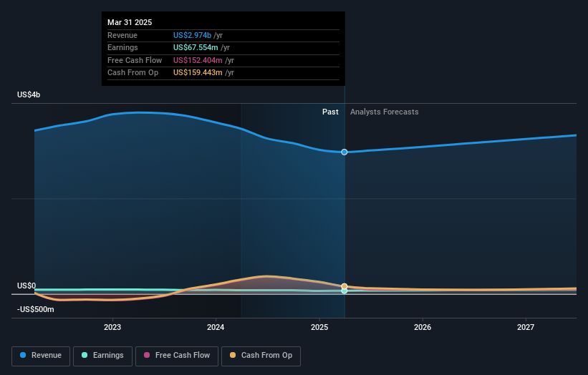Click the US$2.974b revenue value
The width and height of the screenshot is (588, 375).
tap(192, 35)
